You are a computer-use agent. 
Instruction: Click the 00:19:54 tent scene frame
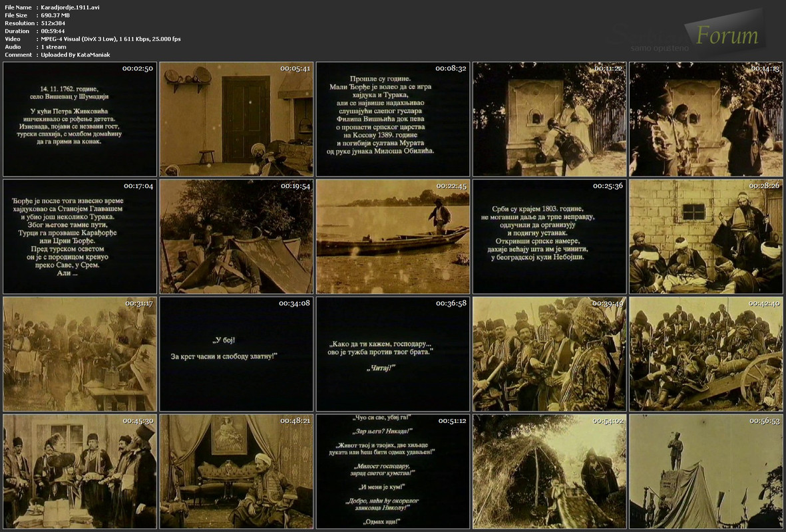(x=236, y=237)
